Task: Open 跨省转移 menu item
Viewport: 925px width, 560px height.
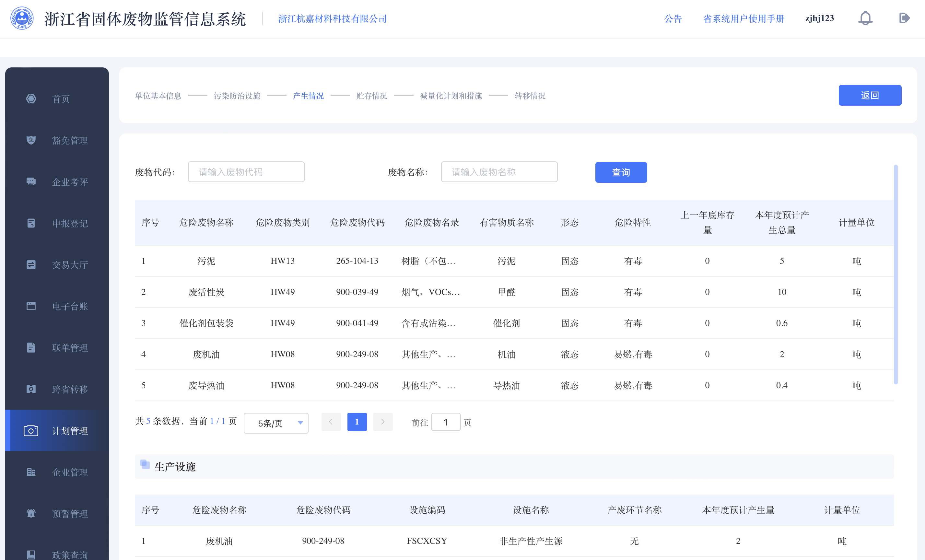Action: (70, 390)
